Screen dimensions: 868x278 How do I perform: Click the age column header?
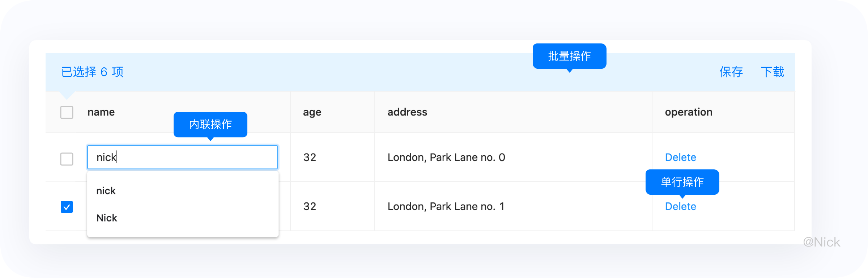click(x=312, y=112)
